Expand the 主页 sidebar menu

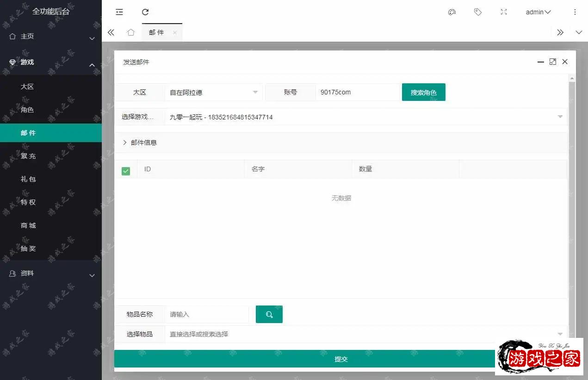click(x=51, y=36)
